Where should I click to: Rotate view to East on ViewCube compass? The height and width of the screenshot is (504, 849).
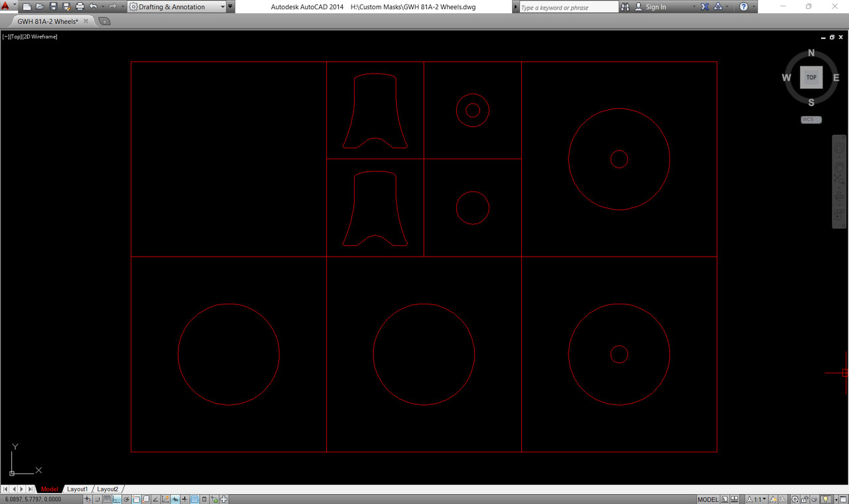[836, 78]
